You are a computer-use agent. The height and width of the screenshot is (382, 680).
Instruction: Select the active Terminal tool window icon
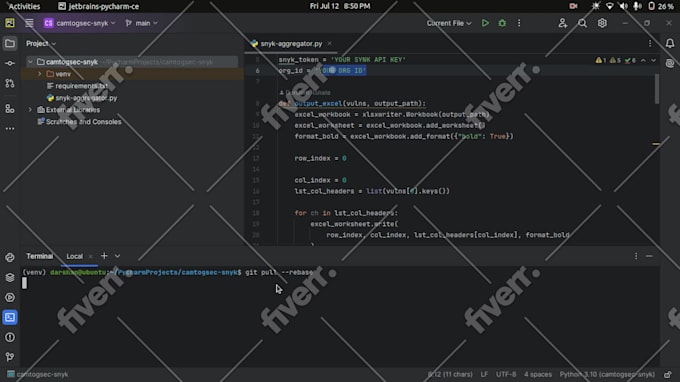point(10,317)
